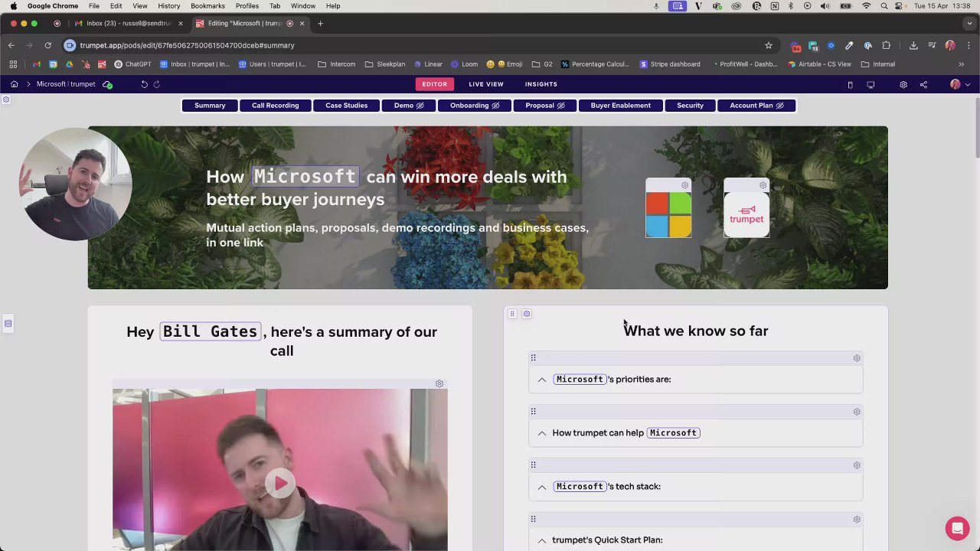The height and width of the screenshot is (551, 980).
Task: Reload the trumpet page
Action: point(47,45)
